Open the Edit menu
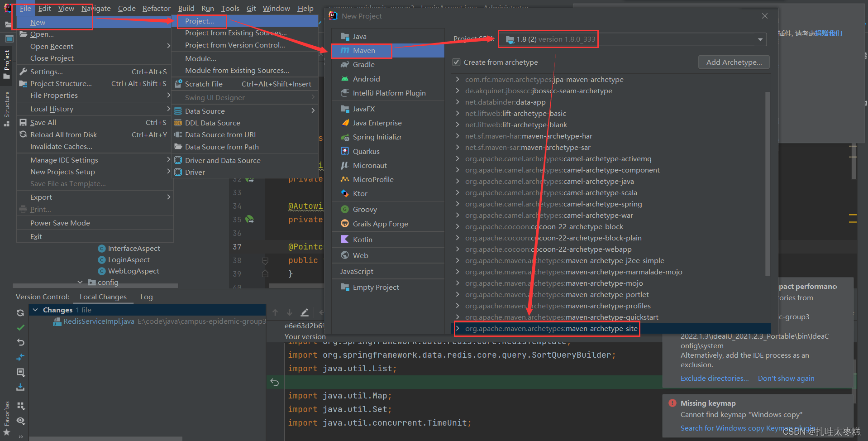 44,8
